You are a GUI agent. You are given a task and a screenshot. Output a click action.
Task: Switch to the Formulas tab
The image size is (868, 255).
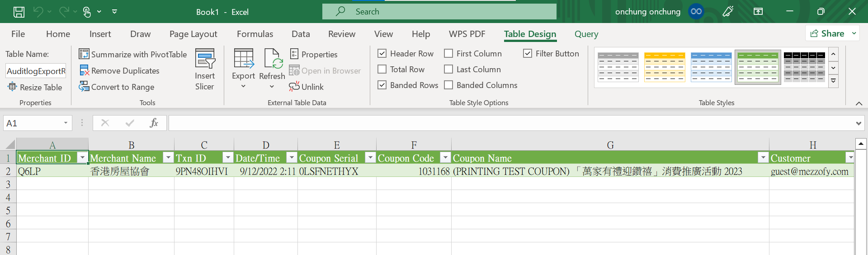pyautogui.click(x=255, y=34)
